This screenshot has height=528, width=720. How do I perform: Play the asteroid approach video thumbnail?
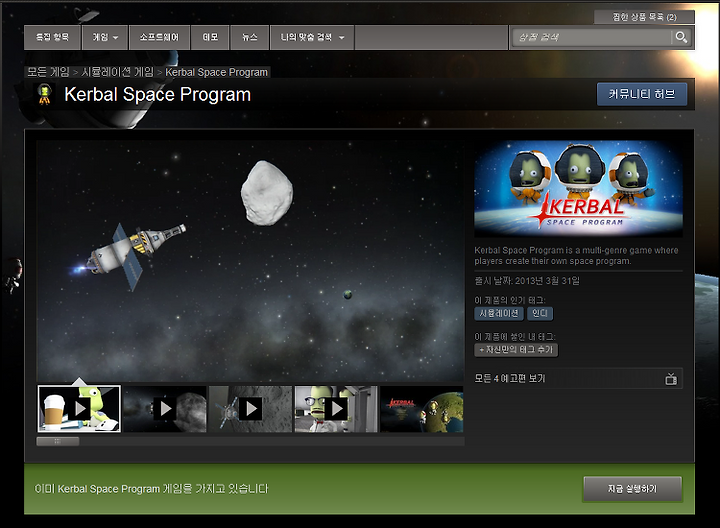tap(165, 409)
